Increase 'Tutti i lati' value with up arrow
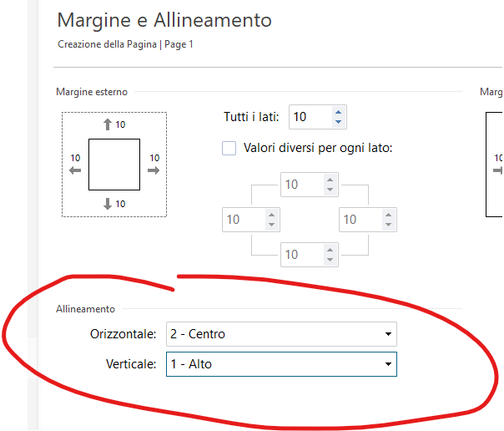504x431 pixels. point(338,112)
